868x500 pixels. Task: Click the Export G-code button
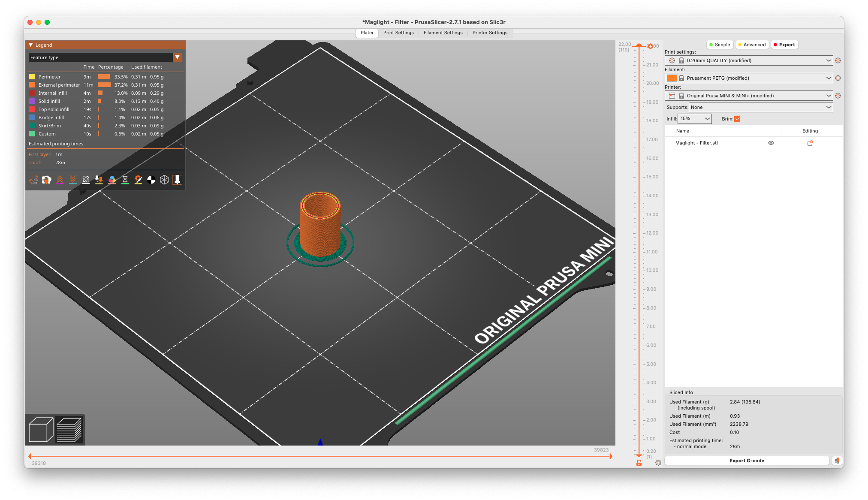[747, 461]
